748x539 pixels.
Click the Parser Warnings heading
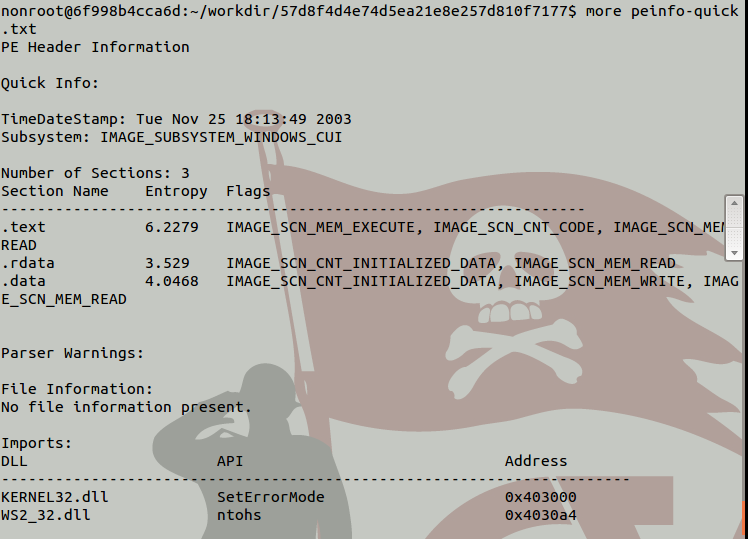click(72, 353)
